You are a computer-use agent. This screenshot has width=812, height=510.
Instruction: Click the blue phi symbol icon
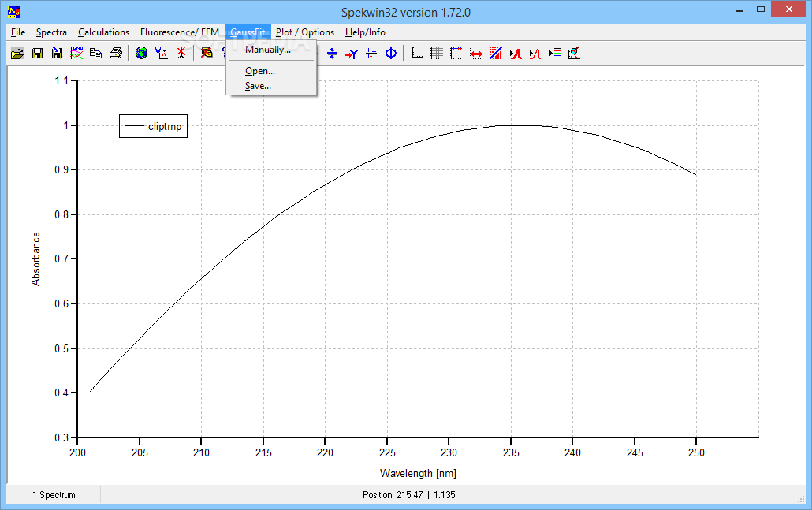(x=391, y=53)
